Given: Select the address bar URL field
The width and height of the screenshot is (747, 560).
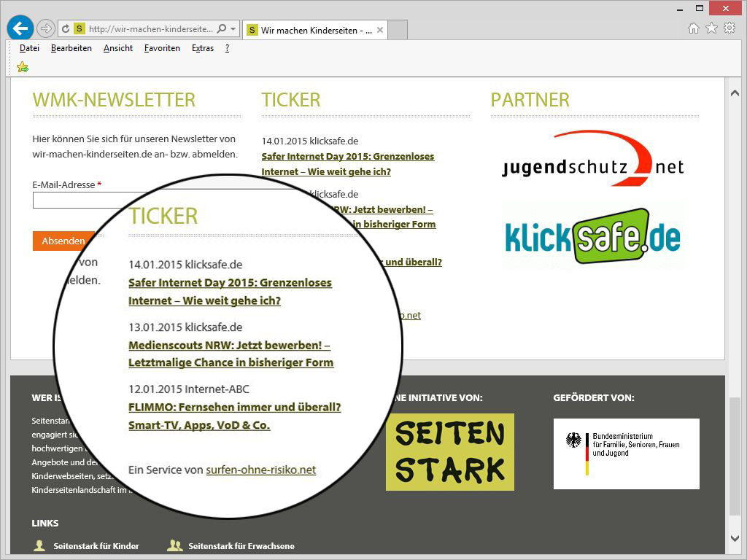Looking at the screenshot, I should click(150, 29).
